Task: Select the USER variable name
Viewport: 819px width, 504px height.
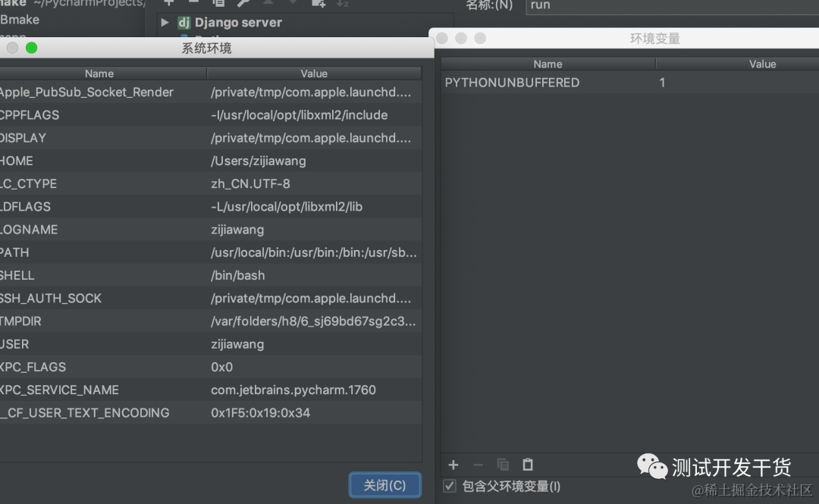Action: pyautogui.click(x=14, y=345)
